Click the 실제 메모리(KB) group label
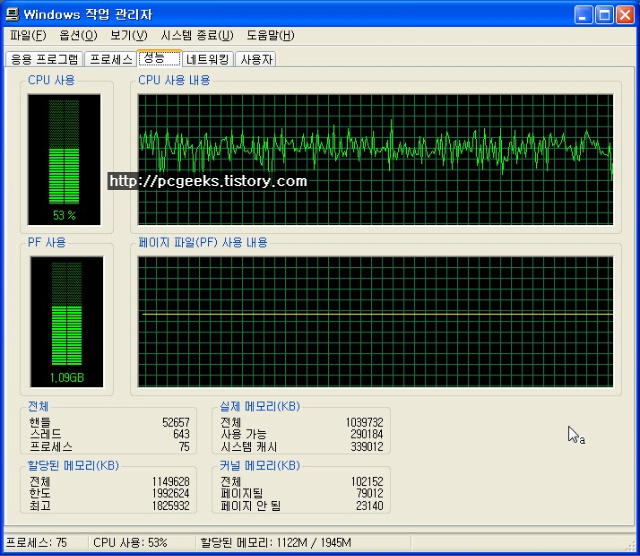 tap(260, 406)
